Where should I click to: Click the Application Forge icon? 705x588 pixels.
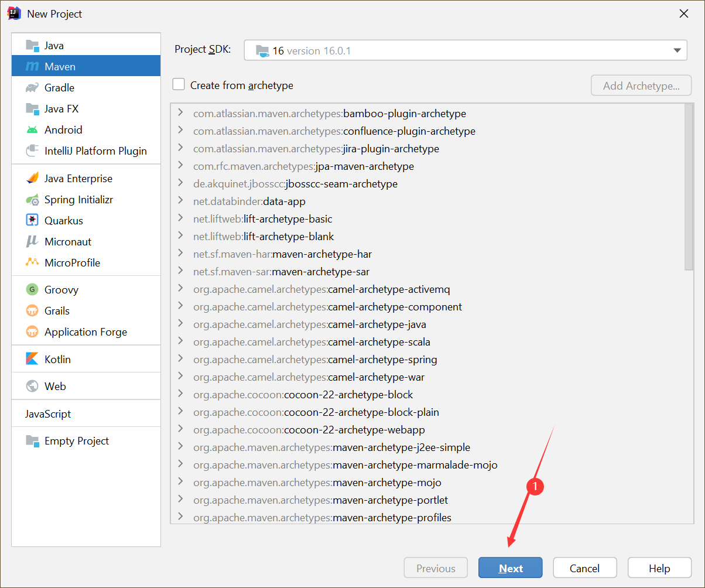pyautogui.click(x=32, y=332)
